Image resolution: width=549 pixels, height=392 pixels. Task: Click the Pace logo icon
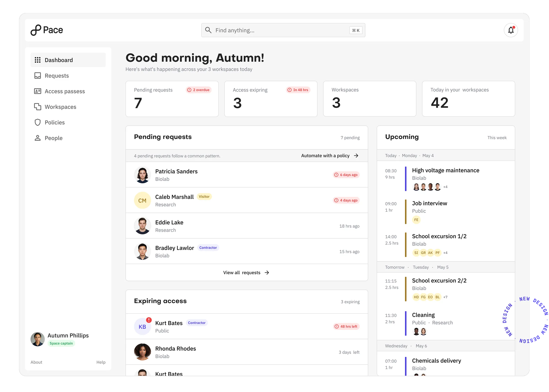click(x=36, y=30)
